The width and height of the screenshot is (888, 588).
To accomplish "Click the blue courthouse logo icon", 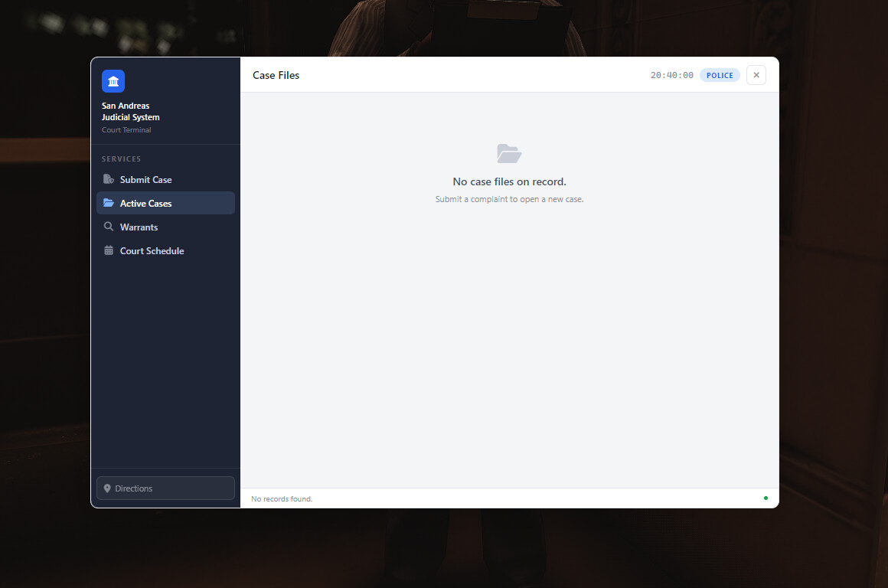I will click(113, 81).
